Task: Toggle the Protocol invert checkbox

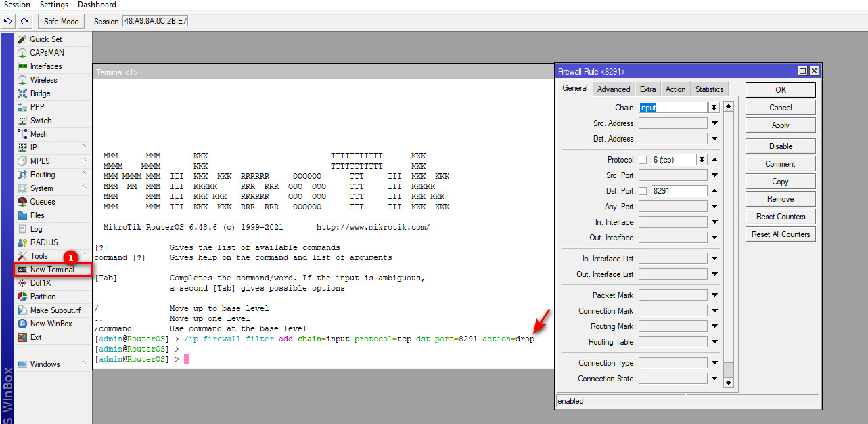Action: click(x=643, y=160)
